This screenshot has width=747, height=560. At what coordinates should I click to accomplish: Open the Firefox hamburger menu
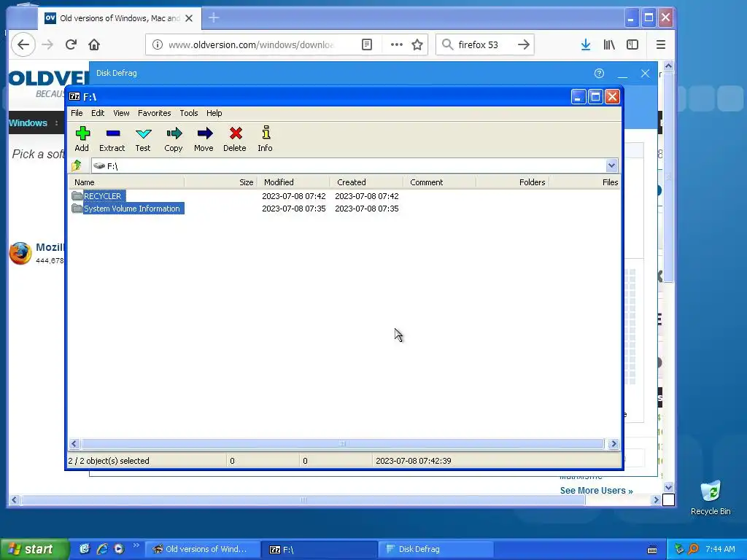661,44
